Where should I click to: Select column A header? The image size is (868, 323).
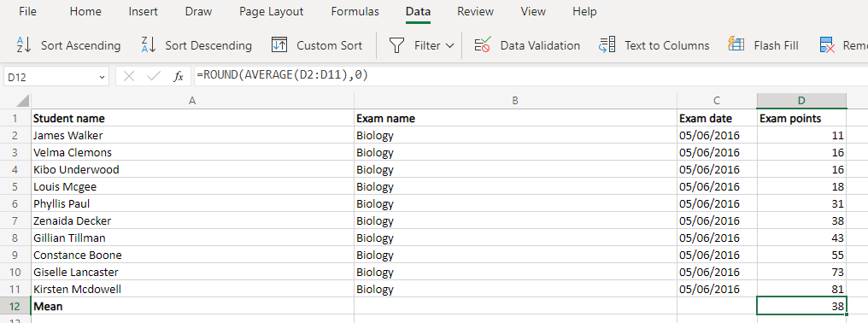(x=192, y=101)
